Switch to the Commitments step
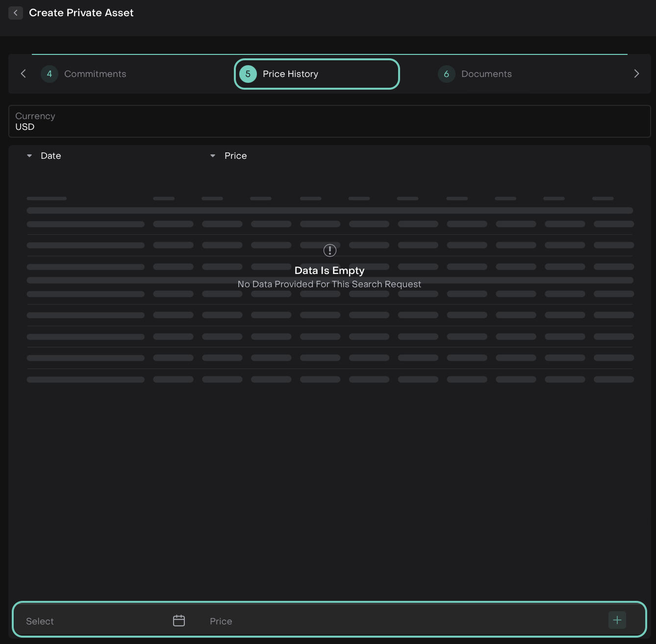The height and width of the screenshot is (644, 656). tap(95, 74)
